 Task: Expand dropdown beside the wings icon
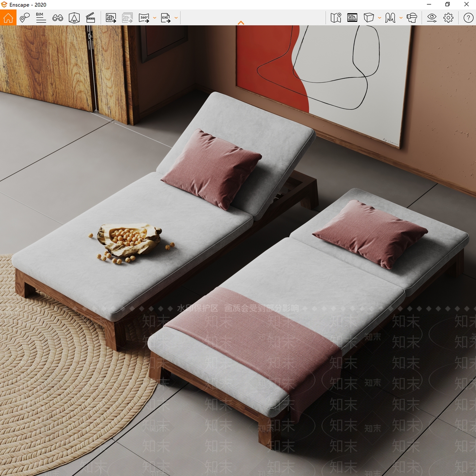pyautogui.click(x=401, y=18)
